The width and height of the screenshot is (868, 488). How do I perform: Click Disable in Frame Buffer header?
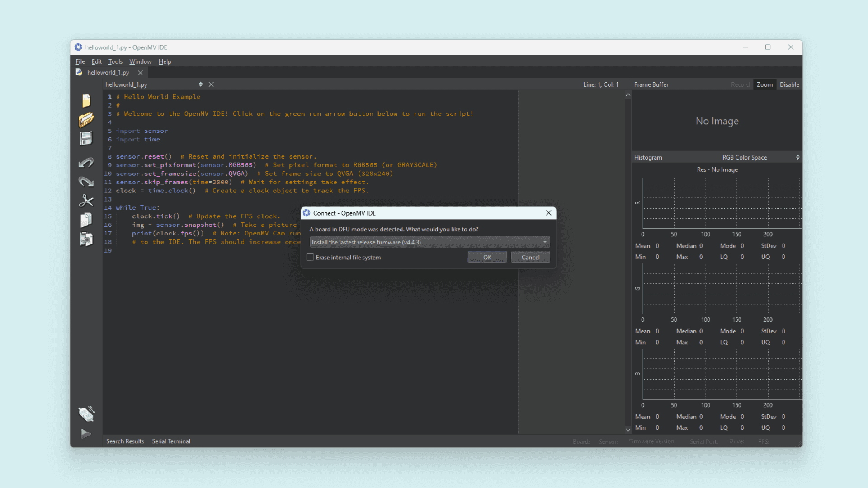[x=789, y=84]
